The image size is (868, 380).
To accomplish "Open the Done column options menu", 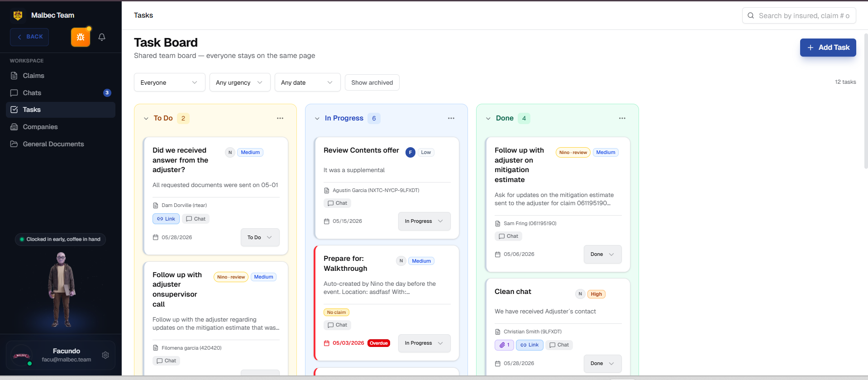I will (622, 118).
